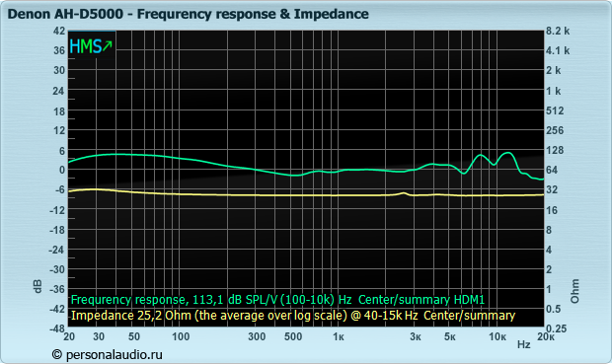Click the 500 Hz frequency axis label
The image size is (612, 364).
293,336
